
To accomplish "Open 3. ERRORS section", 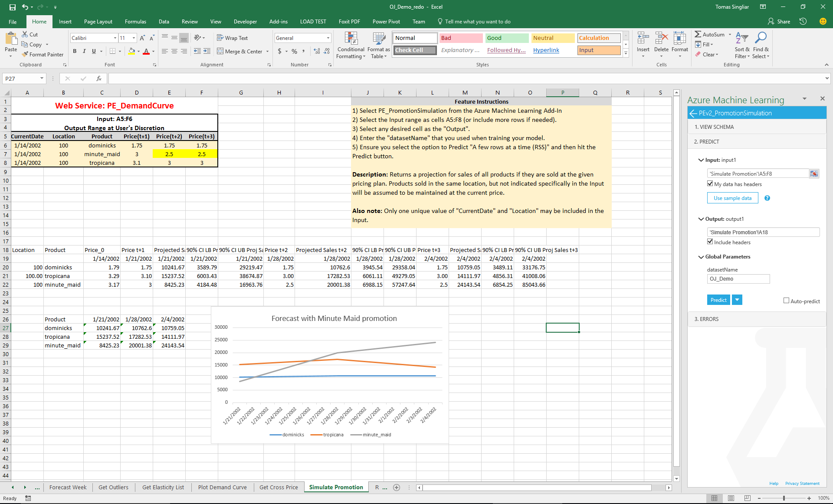I will click(756, 319).
